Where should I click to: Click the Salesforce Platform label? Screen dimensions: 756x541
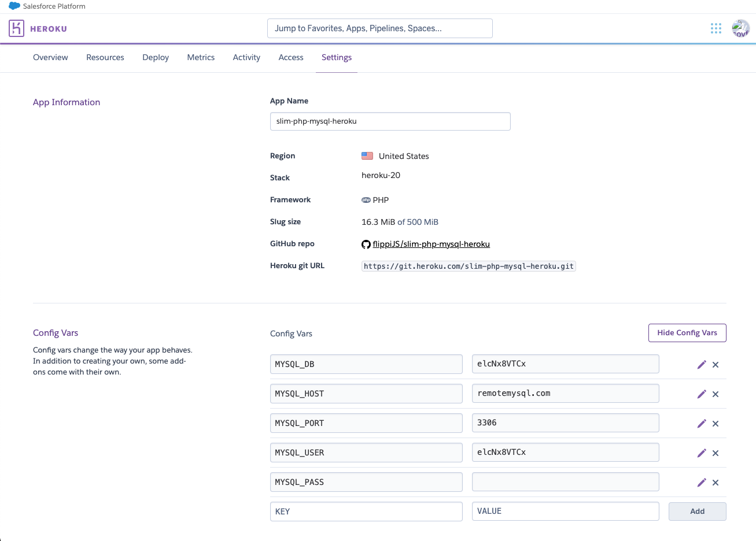[54, 6]
